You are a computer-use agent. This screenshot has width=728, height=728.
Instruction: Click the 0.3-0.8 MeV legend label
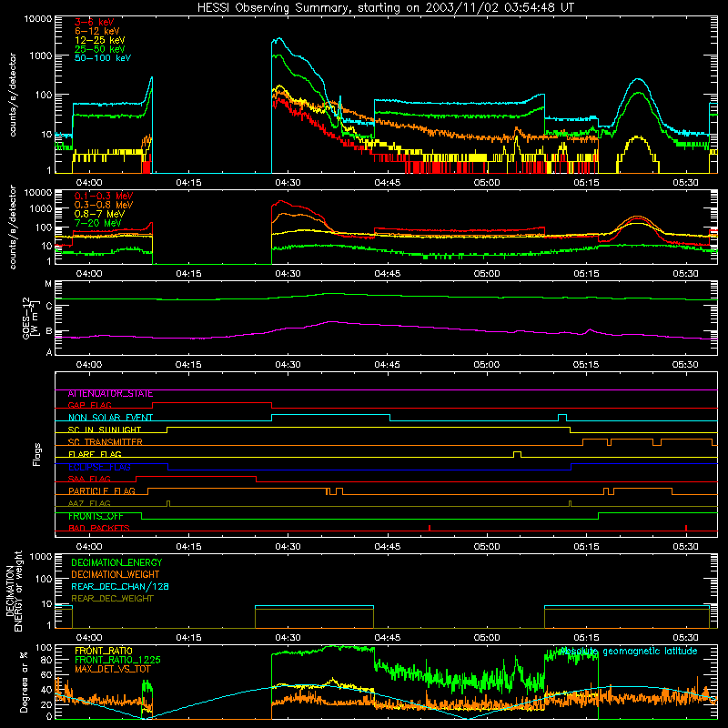coord(104,205)
